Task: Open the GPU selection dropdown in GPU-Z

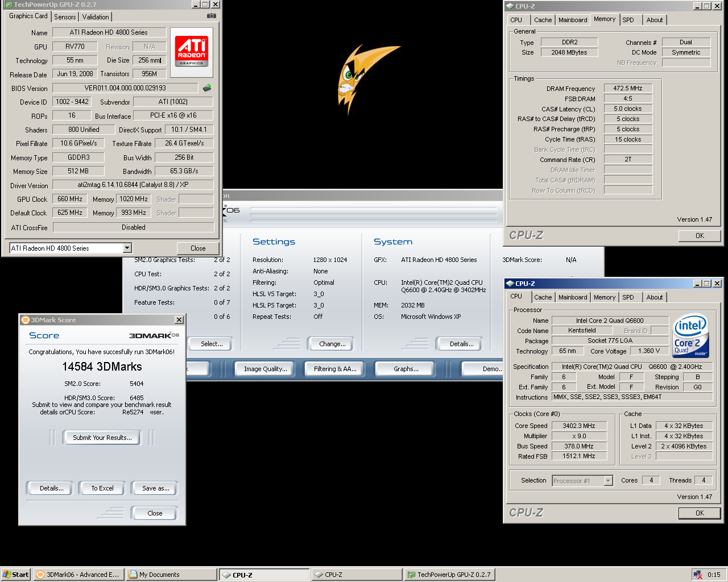Action: point(127,248)
